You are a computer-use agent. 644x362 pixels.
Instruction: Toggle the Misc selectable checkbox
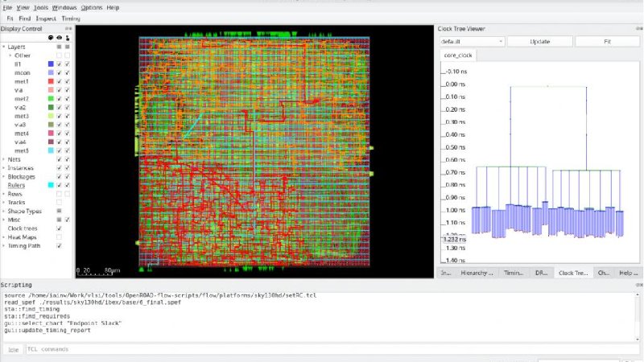68,220
